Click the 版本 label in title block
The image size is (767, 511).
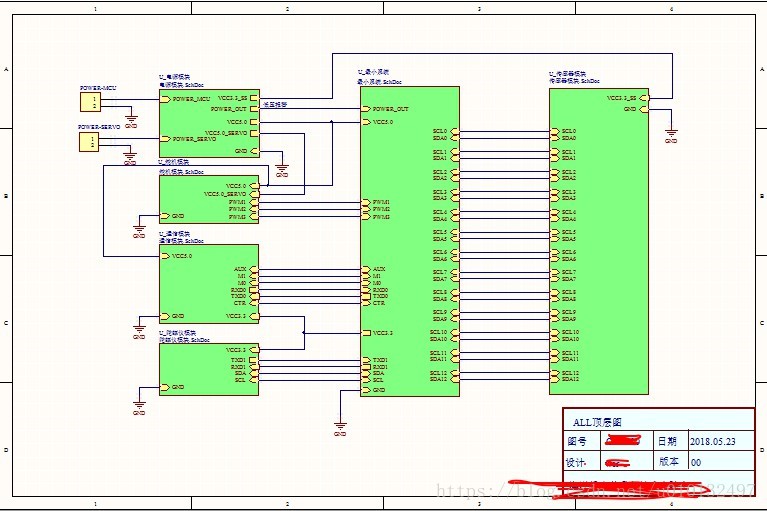point(669,461)
